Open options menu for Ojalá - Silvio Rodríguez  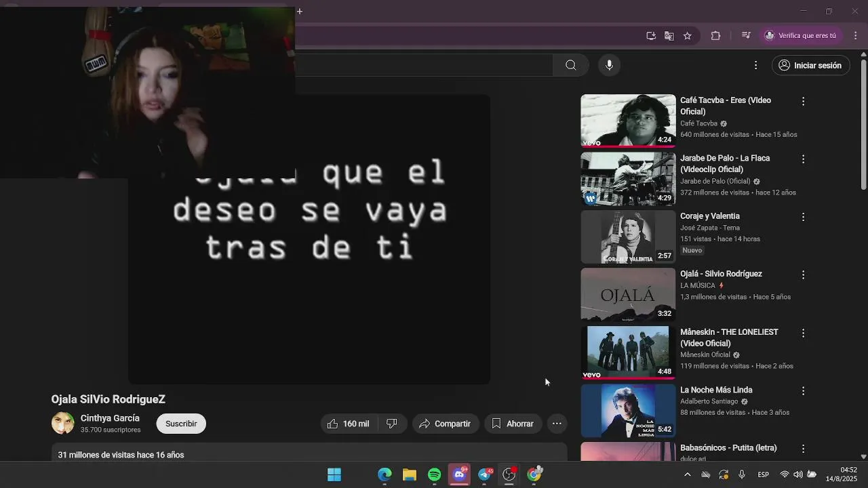click(x=803, y=275)
